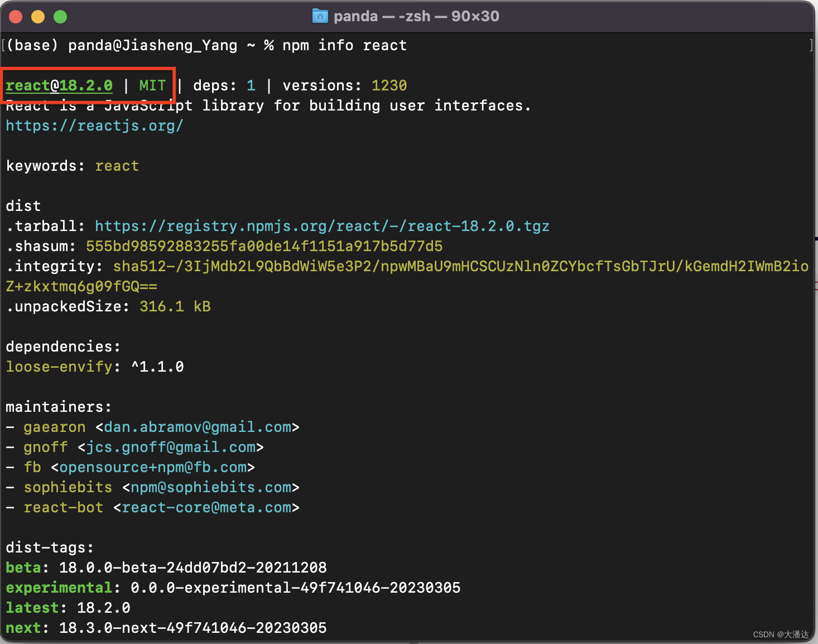Open the https://reactjs.org/ link

(95, 126)
